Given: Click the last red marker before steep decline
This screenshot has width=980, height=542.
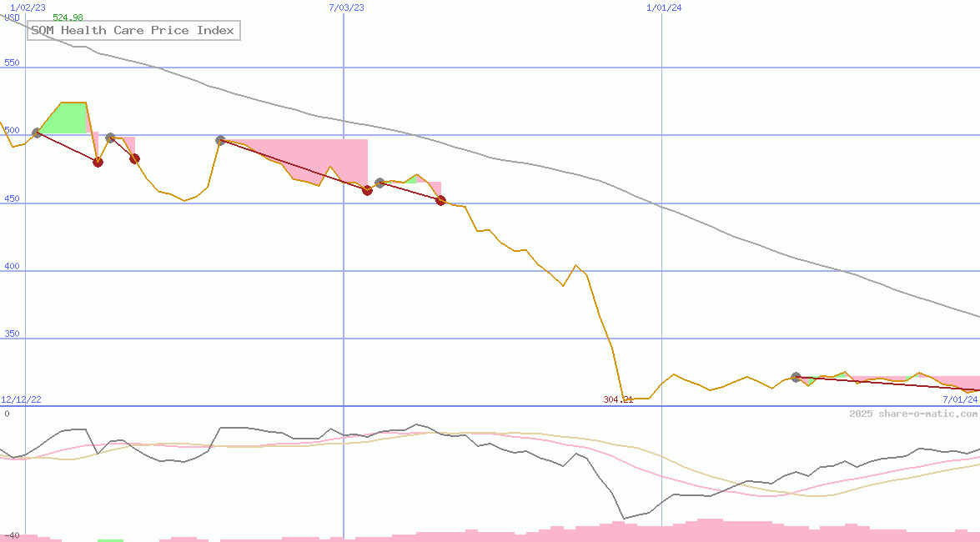Looking at the screenshot, I should [x=441, y=200].
